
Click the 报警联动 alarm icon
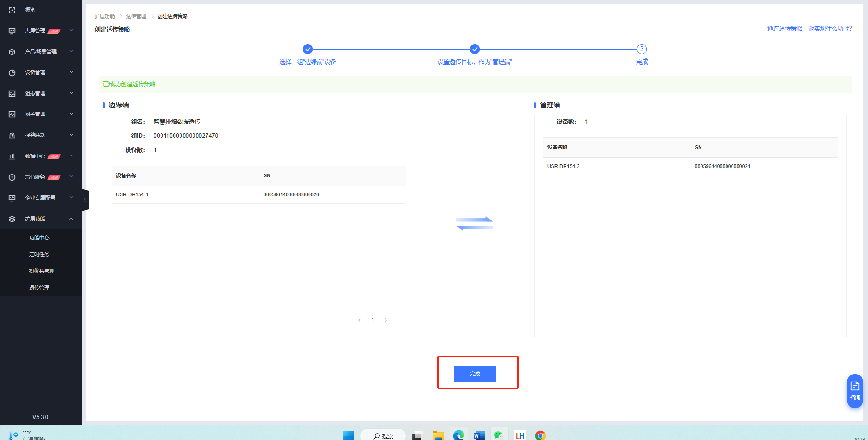[13, 135]
